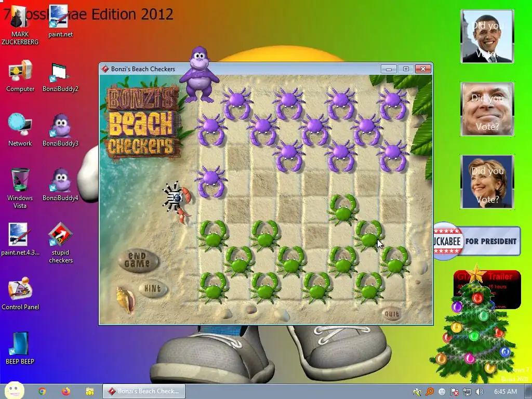The height and width of the screenshot is (399, 532).
Task: Open the paint.net.4.3 installer icon
Action: point(20,239)
